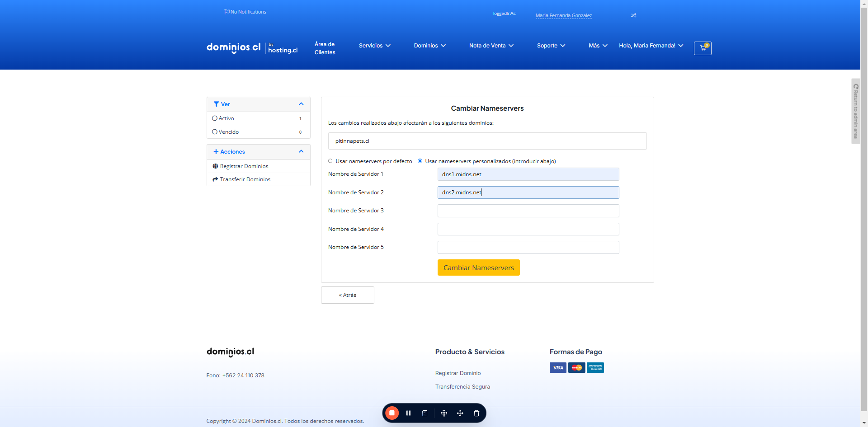
Task: Click Transferir Dominios in Acciones
Action: [245, 179]
